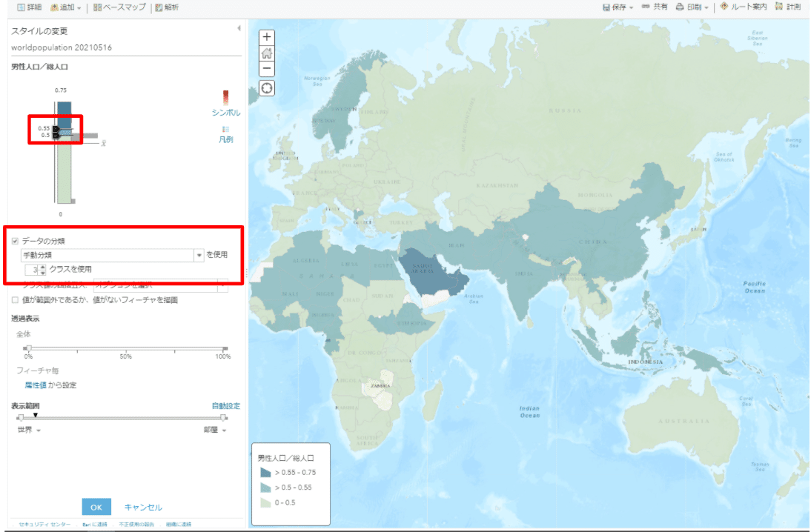The image size is (811, 532).
Task: Click the 0.55 class break handle
Action: click(56, 128)
